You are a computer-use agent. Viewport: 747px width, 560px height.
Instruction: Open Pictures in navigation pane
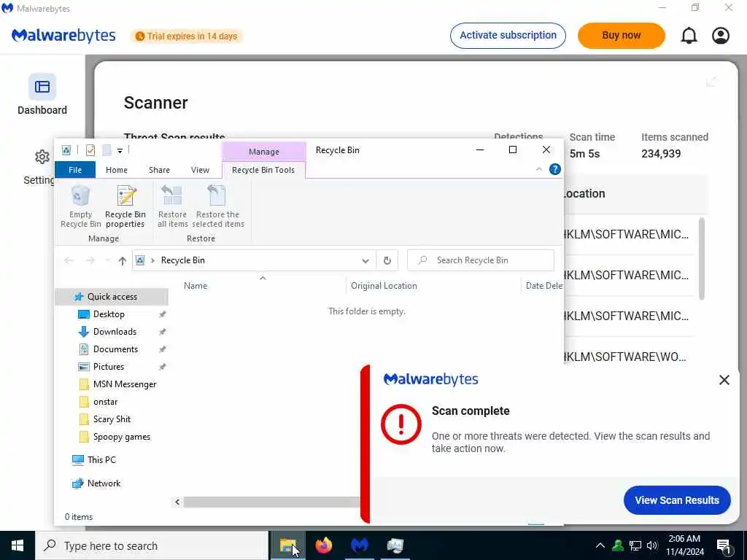coord(109,367)
